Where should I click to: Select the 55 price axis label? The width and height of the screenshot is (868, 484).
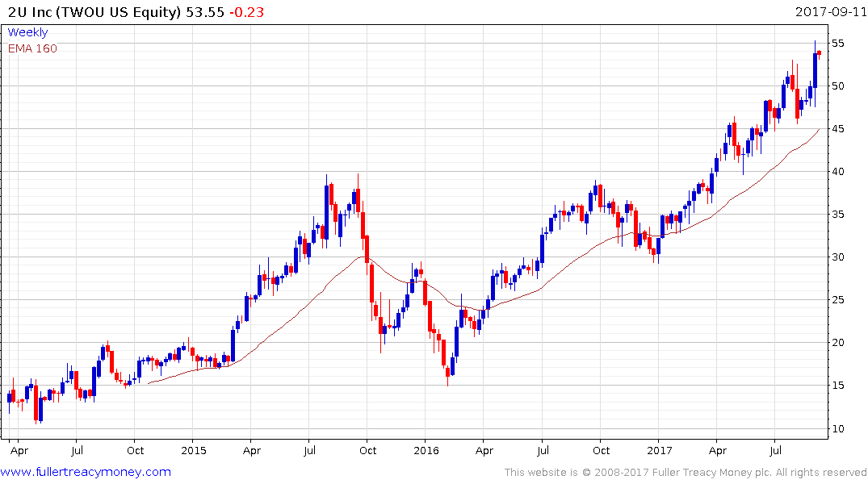click(837, 43)
